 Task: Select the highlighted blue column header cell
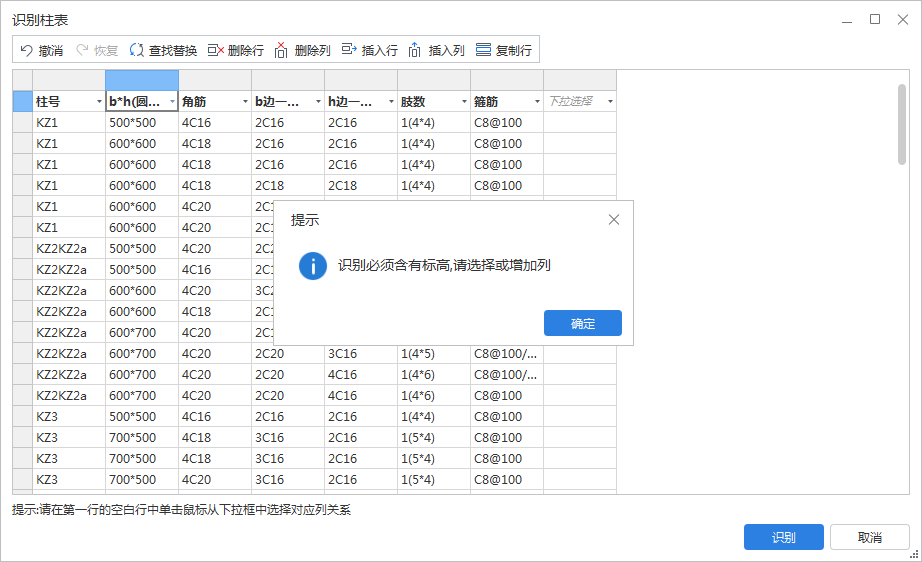[x=142, y=80]
